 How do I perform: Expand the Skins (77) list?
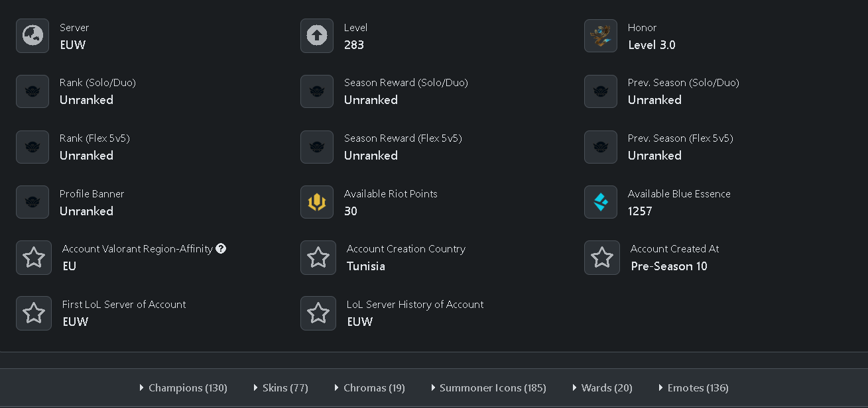[x=280, y=387]
